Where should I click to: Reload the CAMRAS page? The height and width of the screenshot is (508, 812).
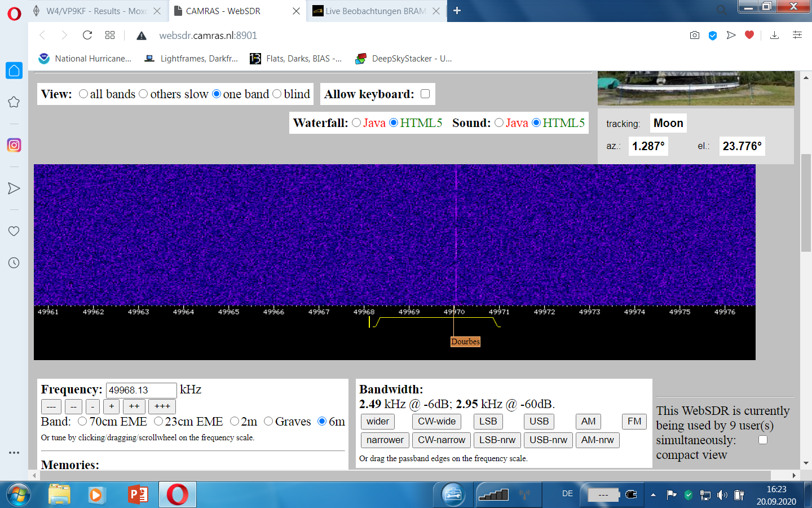[87, 35]
